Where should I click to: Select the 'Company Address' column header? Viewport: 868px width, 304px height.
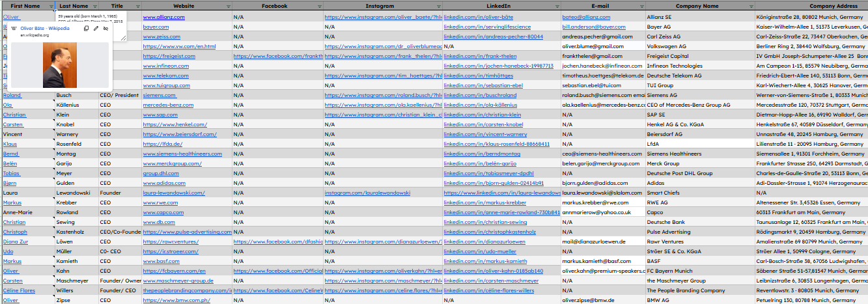811,6
